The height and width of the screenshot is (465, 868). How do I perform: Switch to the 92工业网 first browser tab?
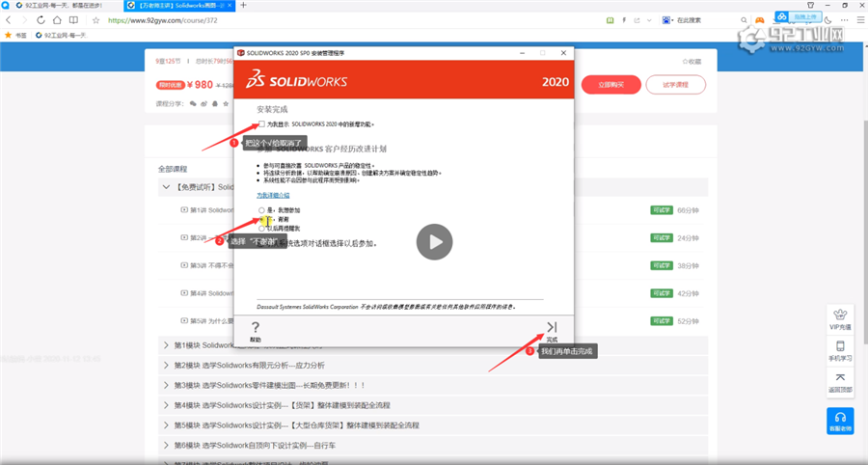click(62, 5)
